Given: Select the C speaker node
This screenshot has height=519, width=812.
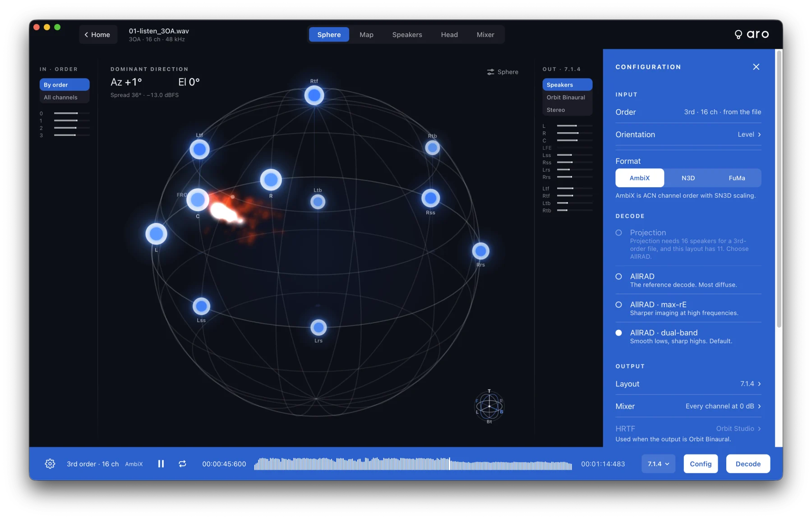Looking at the screenshot, I should tap(198, 199).
